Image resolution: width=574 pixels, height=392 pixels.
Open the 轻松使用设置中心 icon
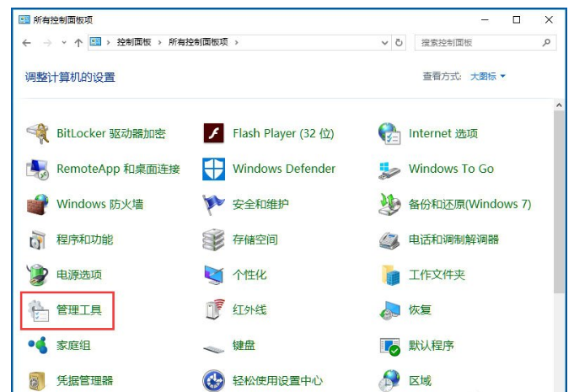tap(213, 381)
